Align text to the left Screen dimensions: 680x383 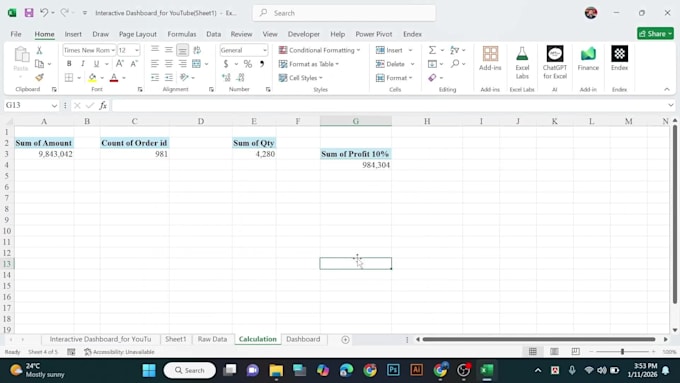point(154,64)
